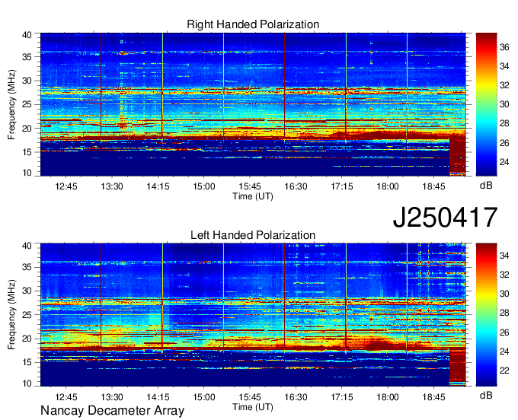Click "Time (UT)" label under Left Handed plot
The image size is (518, 420).
click(253, 407)
